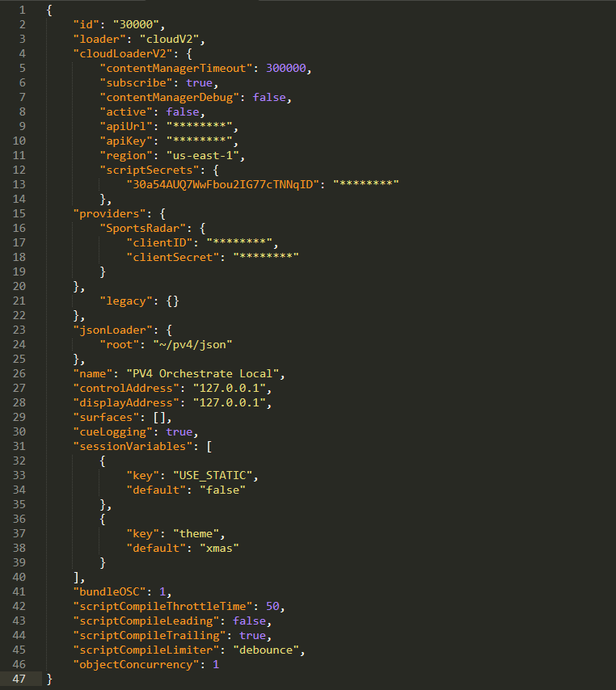This screenshot has width=616, height=690.
Task: Click line number 15 in the gutter
Action: click(19, 213)
